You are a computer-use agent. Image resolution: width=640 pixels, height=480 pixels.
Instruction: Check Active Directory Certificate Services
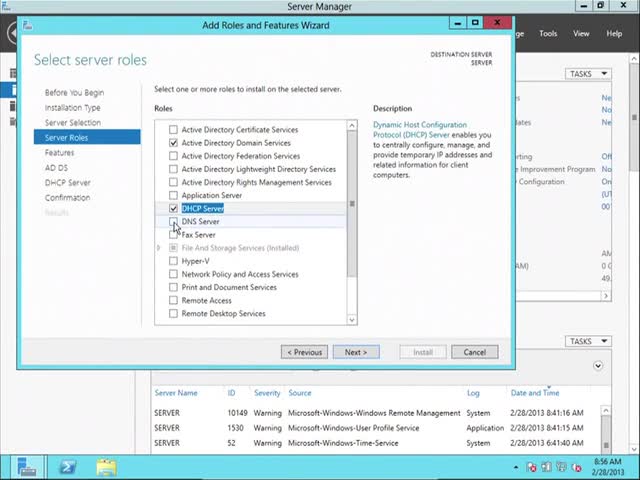(173, 130)
